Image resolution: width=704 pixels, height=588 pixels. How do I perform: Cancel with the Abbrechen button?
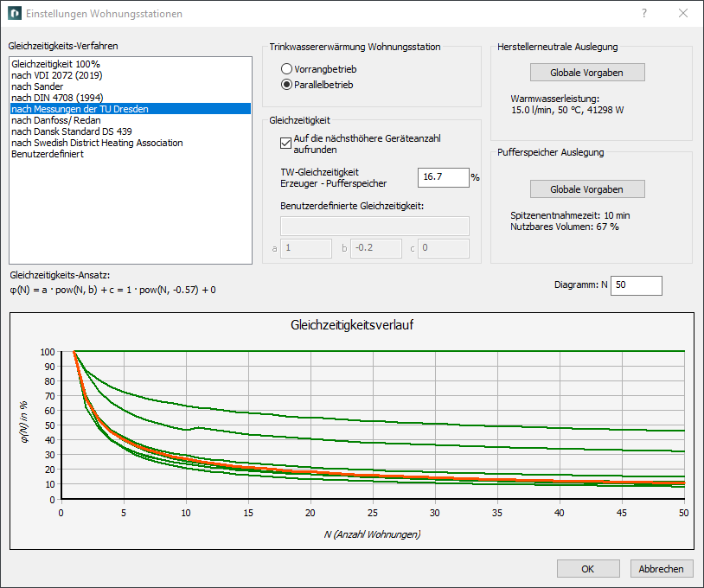click(x=662, y=569)
